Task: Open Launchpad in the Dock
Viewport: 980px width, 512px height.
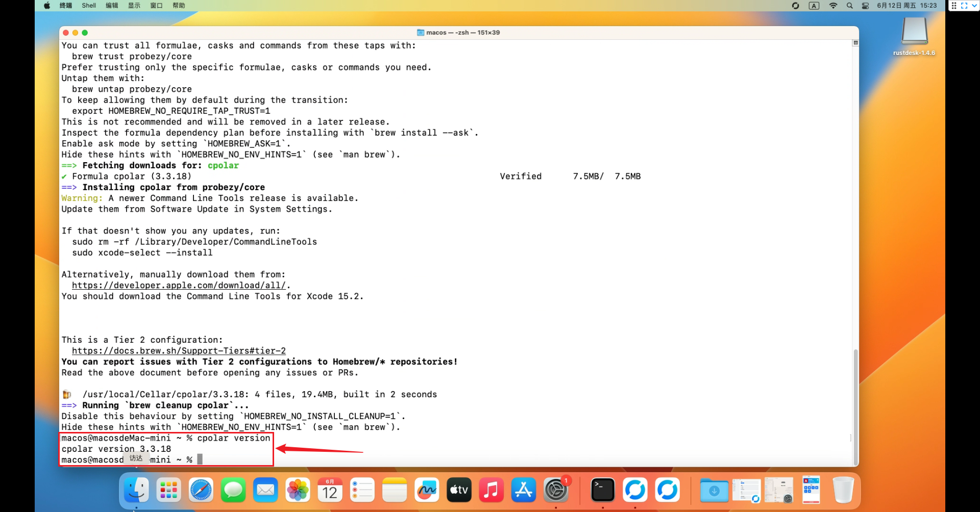Action: 168,490
